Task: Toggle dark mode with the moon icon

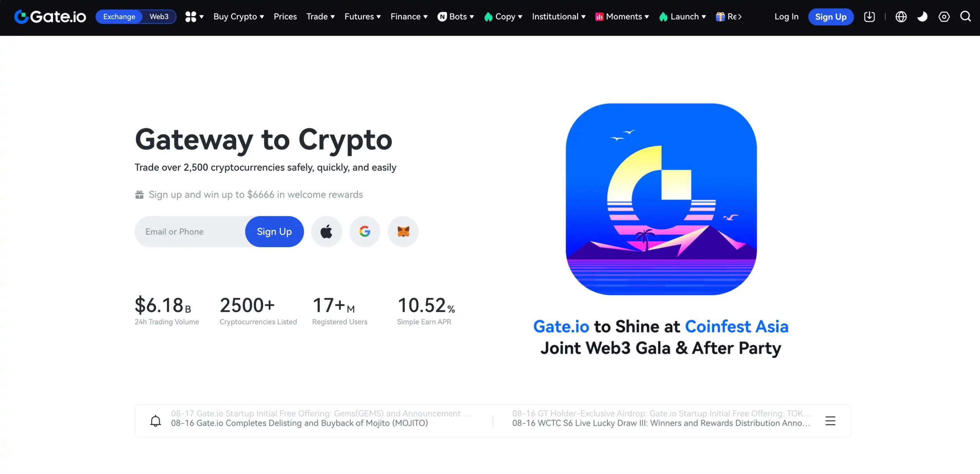Action: coord(923,17)
